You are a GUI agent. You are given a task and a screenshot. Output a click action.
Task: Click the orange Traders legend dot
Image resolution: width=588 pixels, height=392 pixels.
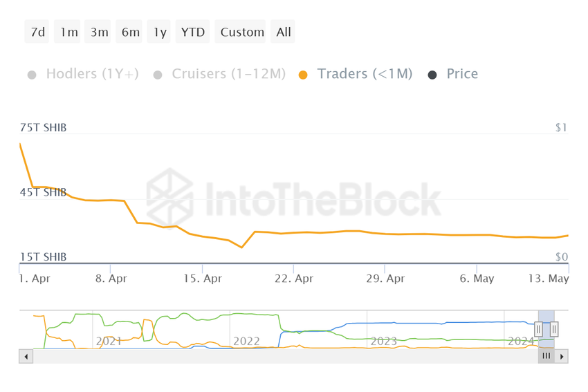coord(303,75)
